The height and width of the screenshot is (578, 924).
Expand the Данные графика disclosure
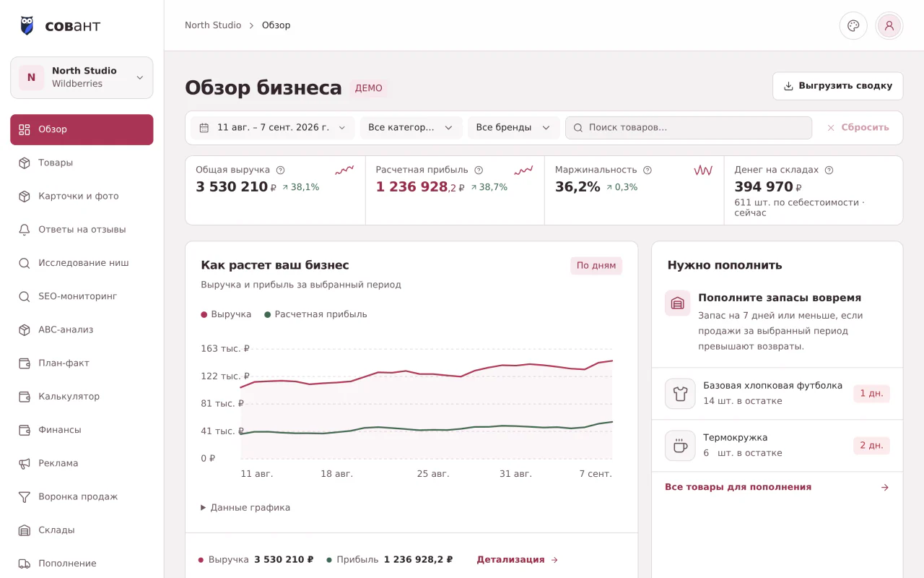coord(245,507)
